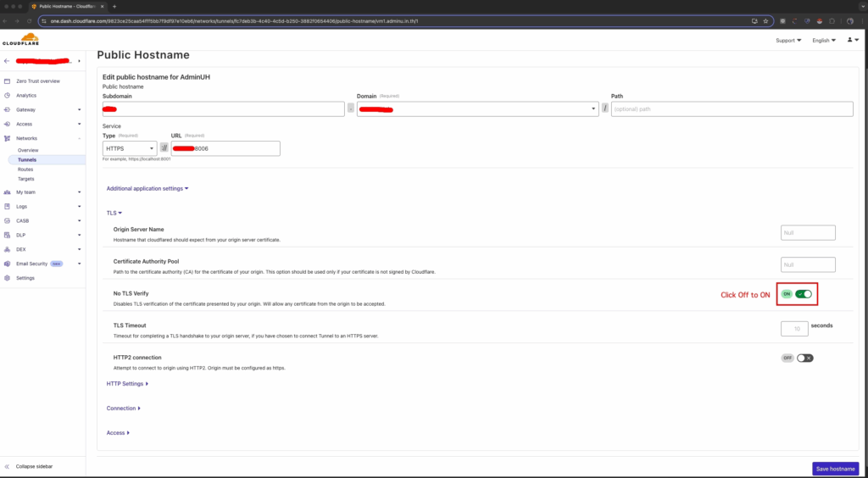
Task: Collapse the TLS section
Action: click(114, 213)
